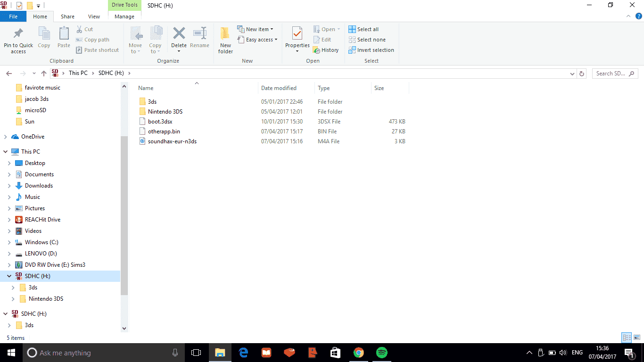Click the Task View taskbar button
Viewport: 644px width, 362px height.
pyautogui.click(x=196, y=353)
